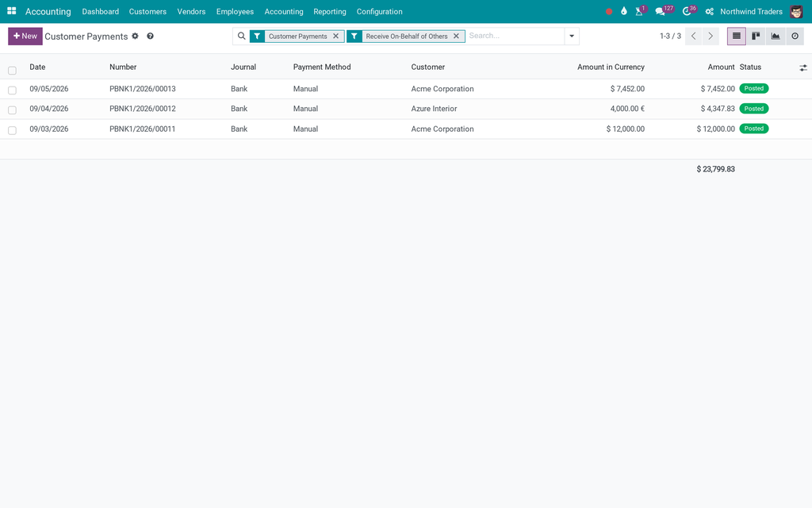Switch to activity view
Screen dimensions: 812x508
795,37
